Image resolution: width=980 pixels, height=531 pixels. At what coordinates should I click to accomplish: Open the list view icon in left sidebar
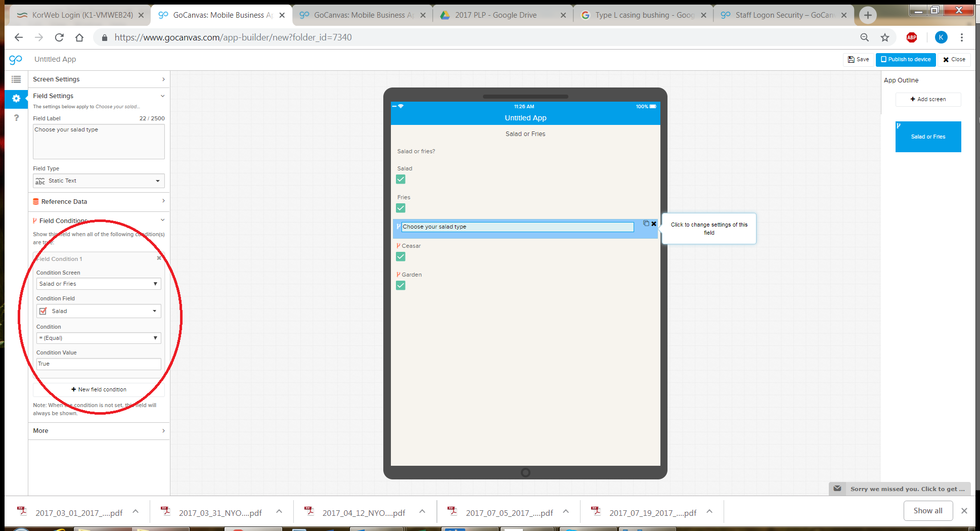pos(16,79)
